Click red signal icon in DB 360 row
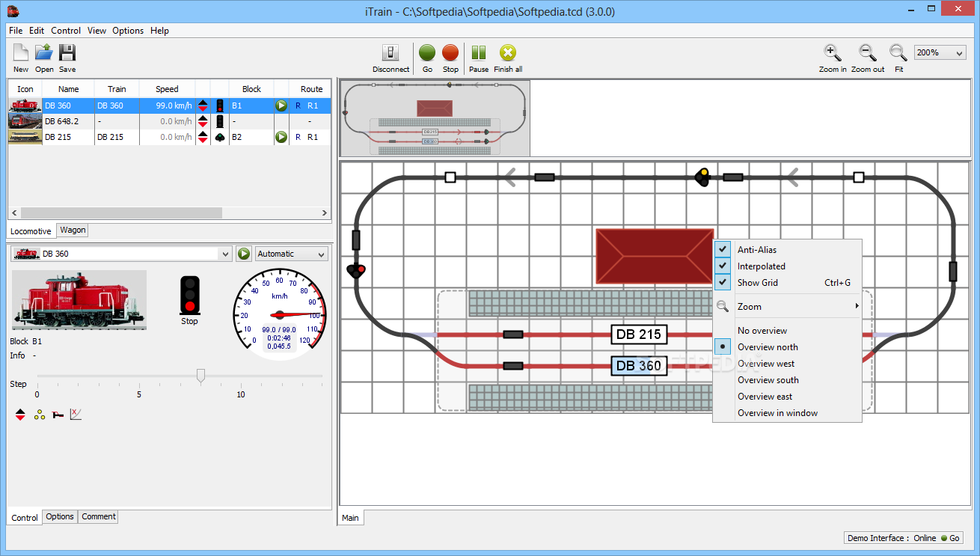The image size is (980, 556). (x=220, y=106)
